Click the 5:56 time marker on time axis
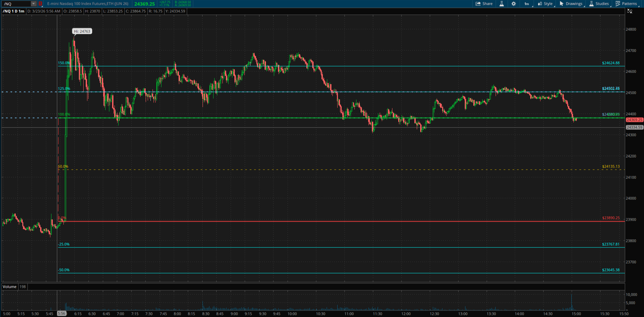This screenshot has height=317, width=644. click(61, 313)
